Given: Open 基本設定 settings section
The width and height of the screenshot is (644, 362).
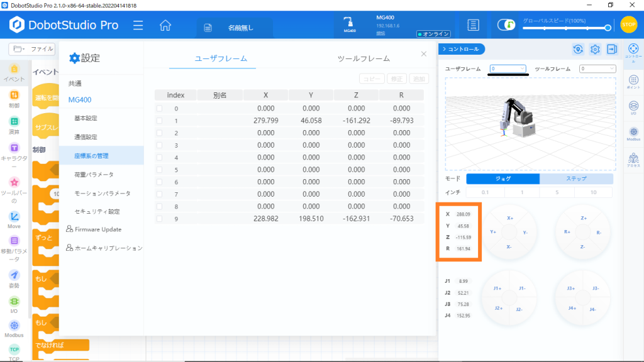Looking at the screenshot, I should click(86, 118).
